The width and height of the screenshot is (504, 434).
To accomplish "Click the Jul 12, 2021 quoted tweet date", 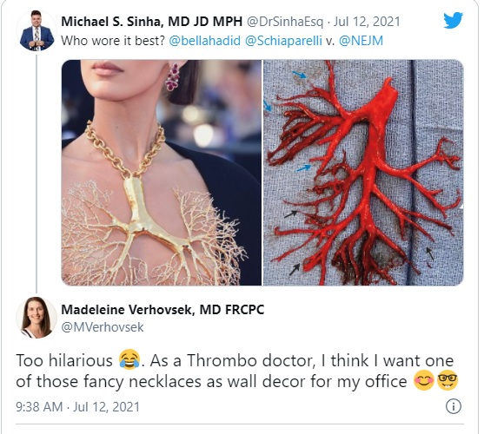I will 367,22.
